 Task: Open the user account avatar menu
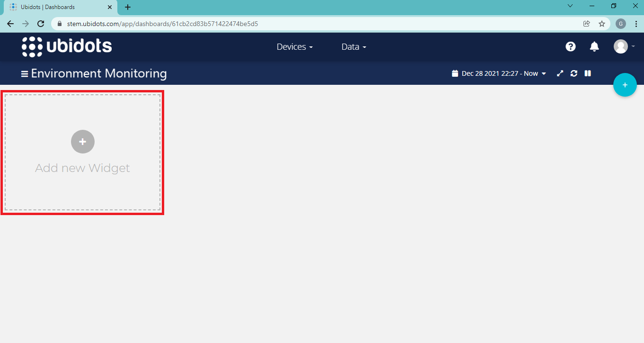click(x=621, y=46)
